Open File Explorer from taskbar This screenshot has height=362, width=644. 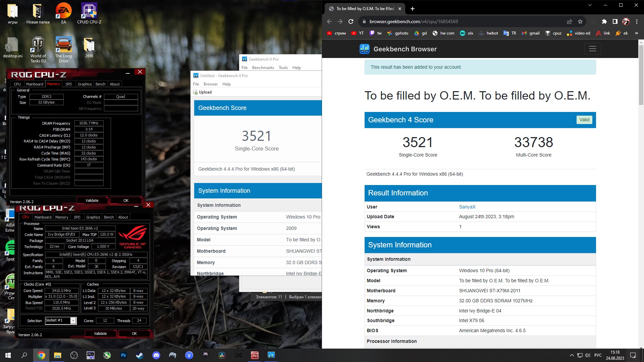point(58,355)
